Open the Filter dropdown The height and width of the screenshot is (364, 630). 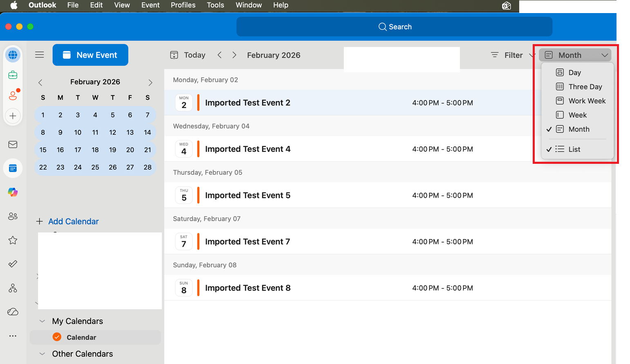513,55
